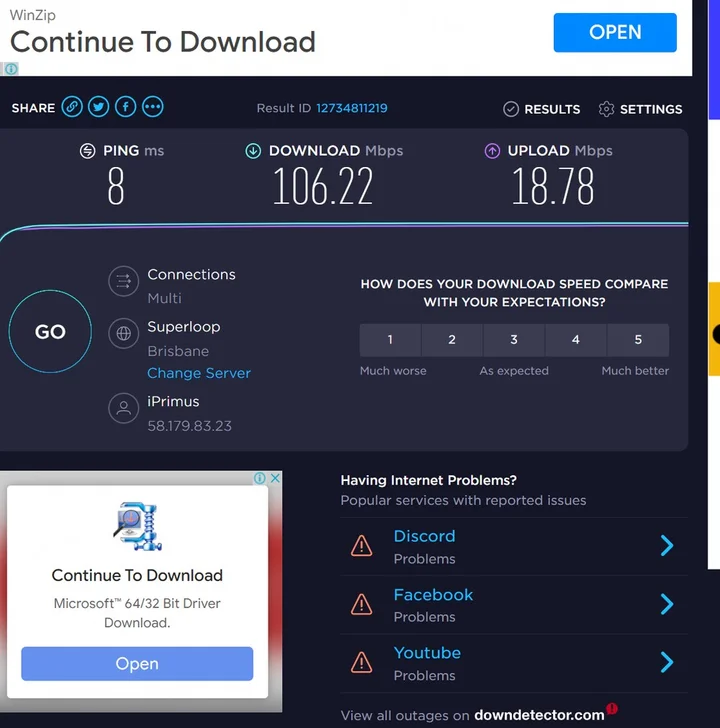Click the Discord warning triangle icon
The width and height of the screenshot is (720, 728).
click(361, 546)
